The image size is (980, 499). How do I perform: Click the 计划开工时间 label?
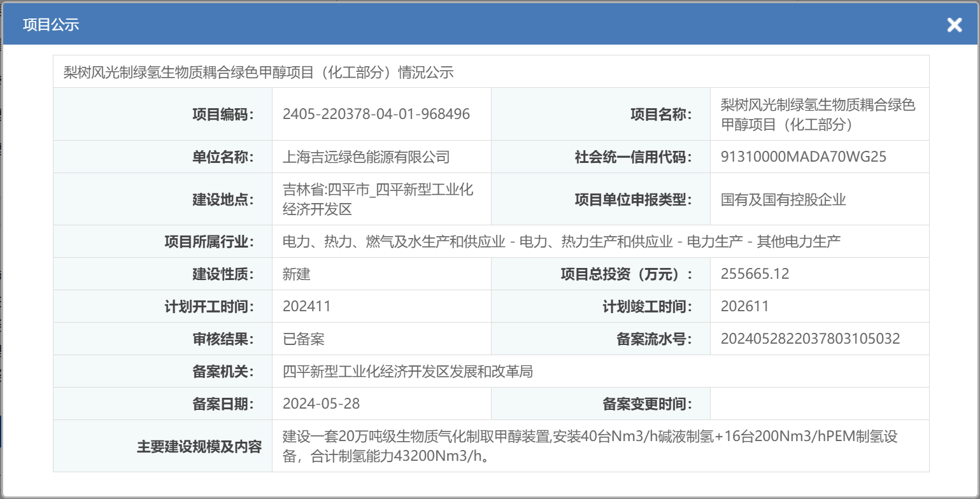click(x=209, y=306)
